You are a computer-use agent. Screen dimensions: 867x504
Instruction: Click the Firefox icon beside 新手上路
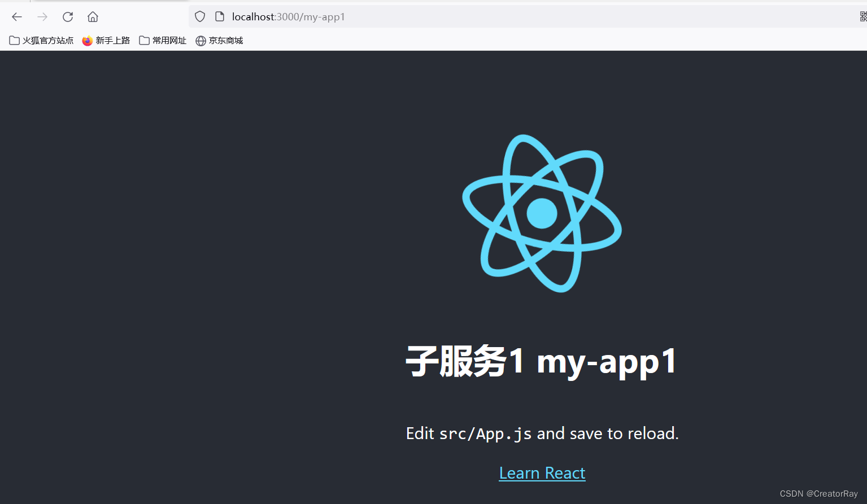pyautogui.click(x=87, y=41)
